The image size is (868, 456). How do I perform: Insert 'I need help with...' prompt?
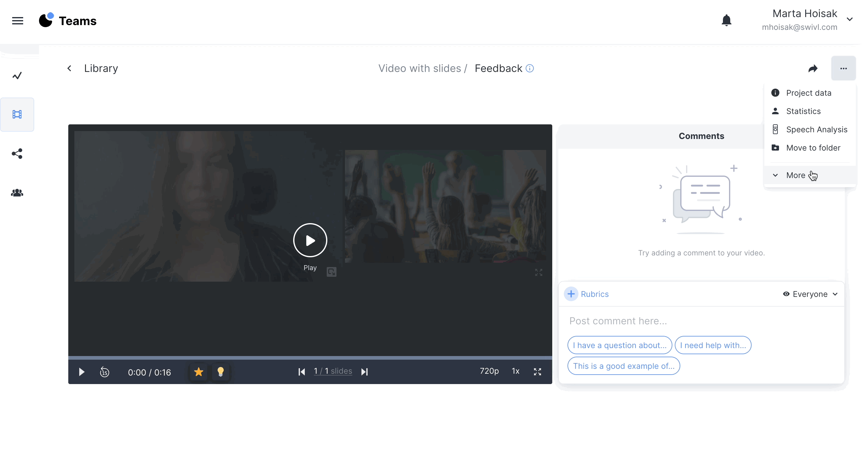click(713, 345)
